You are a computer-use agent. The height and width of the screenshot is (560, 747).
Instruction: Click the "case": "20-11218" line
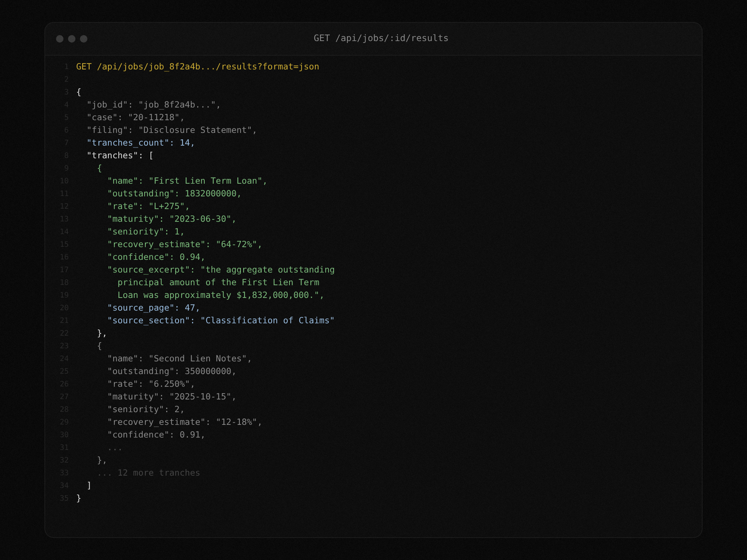coord(136,117)
